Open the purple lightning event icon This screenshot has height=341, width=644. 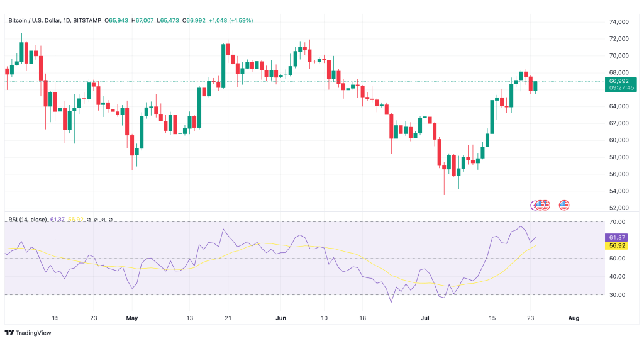(535, 205)
